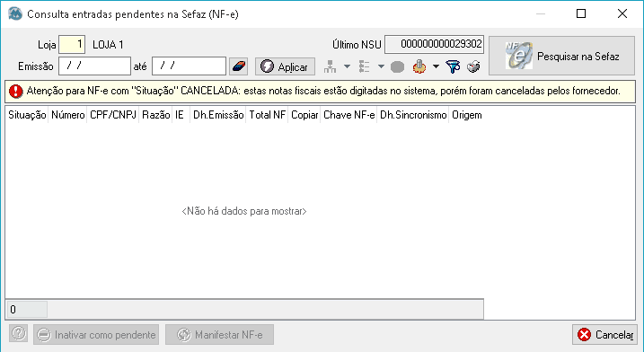Sort by Dh.Sincronismo column header
The image size is (644, 352).
coord(413,115)
